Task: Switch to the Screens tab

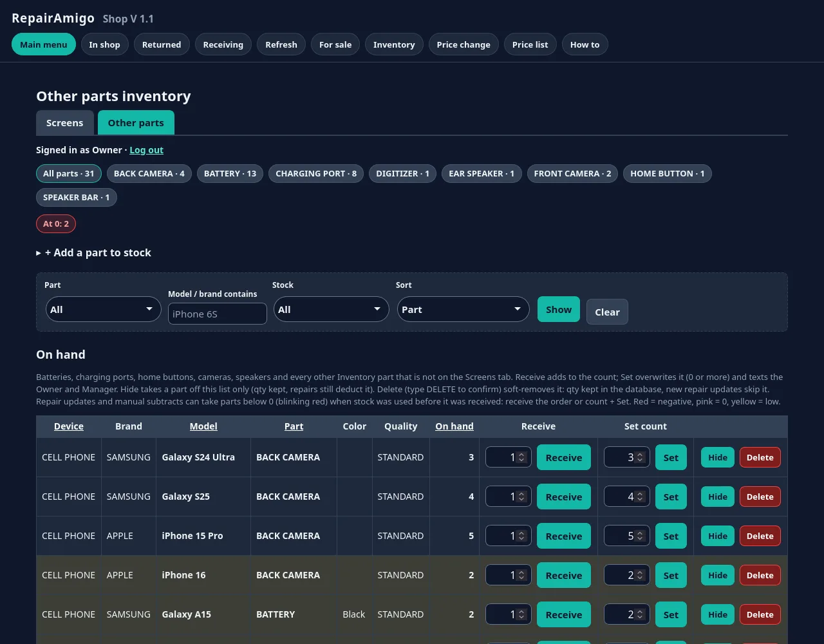Action: tap(64, 122)
